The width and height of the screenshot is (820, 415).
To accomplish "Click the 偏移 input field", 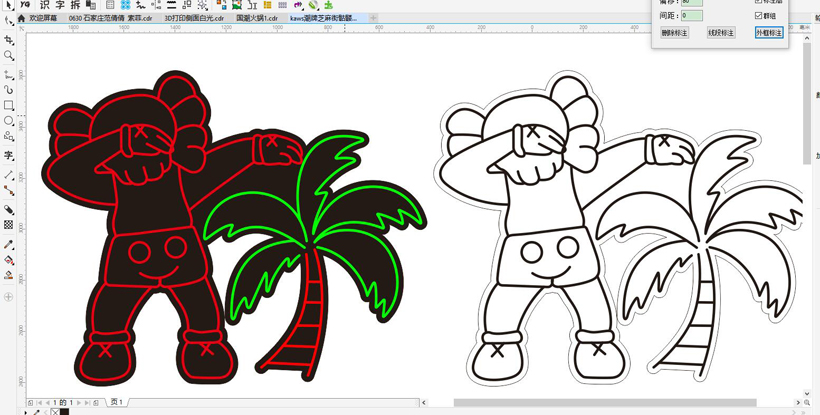I will point(692,2).
